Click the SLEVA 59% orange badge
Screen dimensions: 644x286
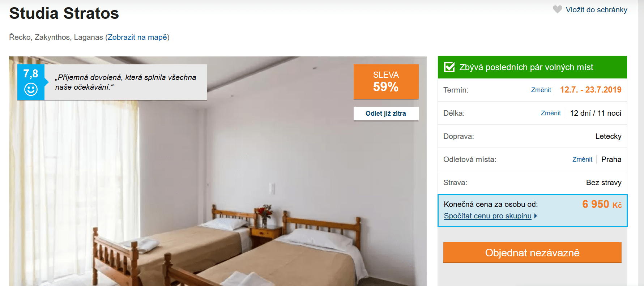[x=386, y=82]
